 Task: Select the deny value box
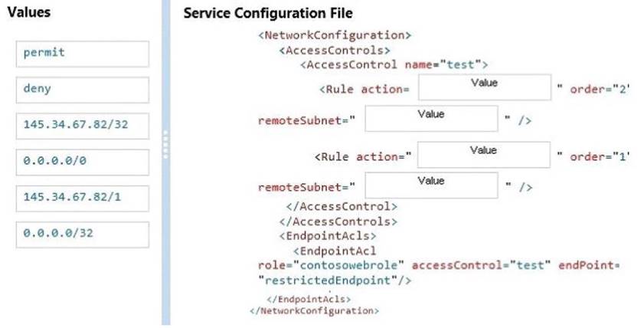[x=82, y=89]
